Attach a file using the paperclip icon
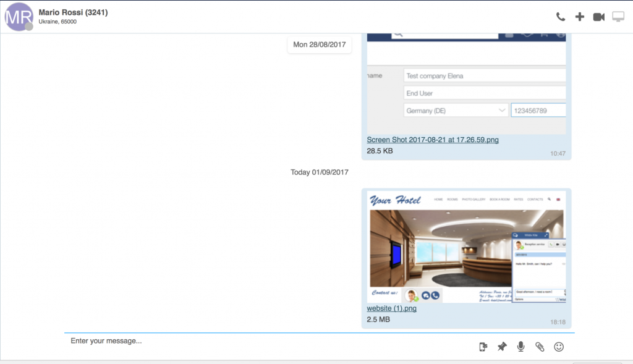 coord(540,347)
